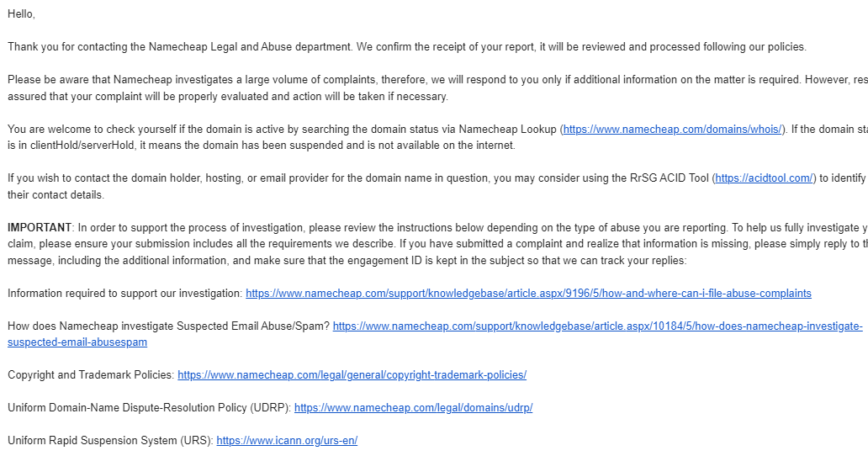Viewport: 868px width, 456px height.
Task: Open the how-and-where-can-i-file-abuse-complaints article link
Action: pos(528,293)
